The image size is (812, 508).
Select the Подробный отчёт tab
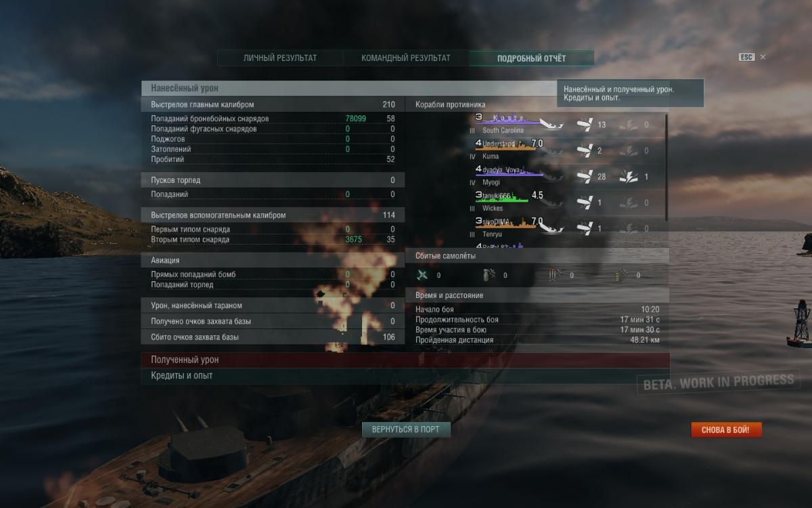coord(532,58)
